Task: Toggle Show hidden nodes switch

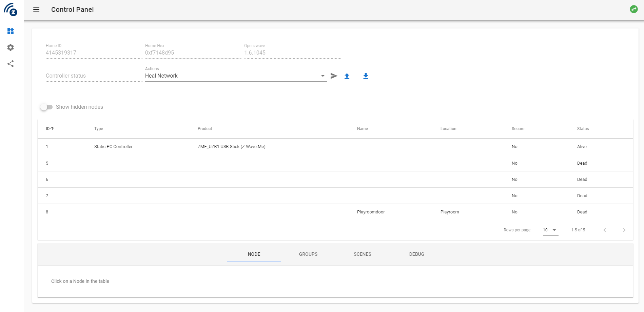Action: click(46, 107)
